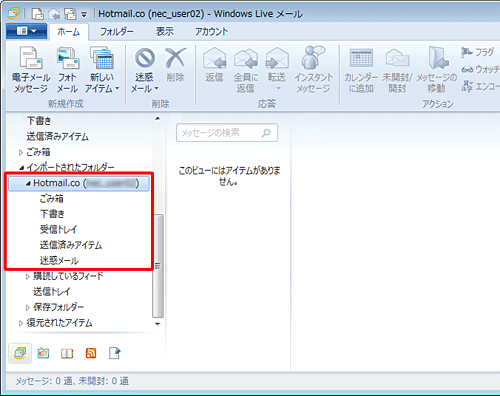
Task: Select 迷惑メール under Hotmail.co
Action: tap(59, 261)
